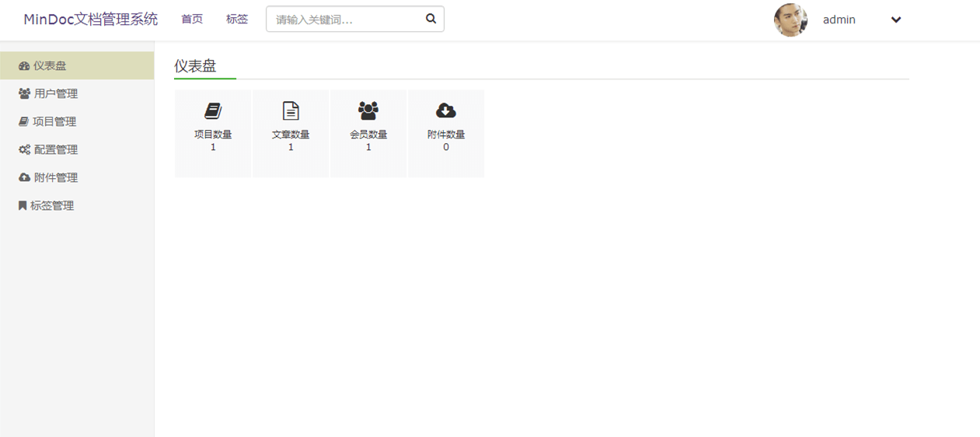This screenshot has width=980, height=437.
Task: Focus the keyword search input field
Action: click(x=355, y=19)
